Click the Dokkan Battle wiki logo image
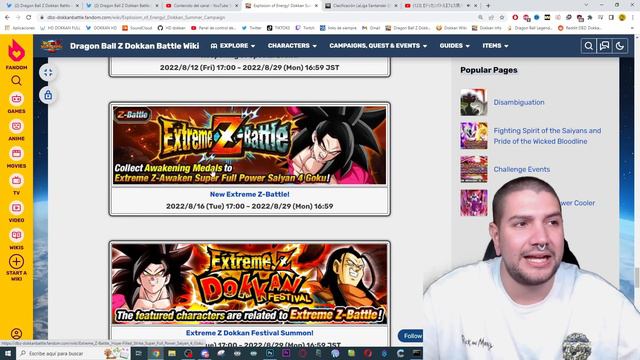640x360 pixels. pyautogui.click(x=51, y=46)
